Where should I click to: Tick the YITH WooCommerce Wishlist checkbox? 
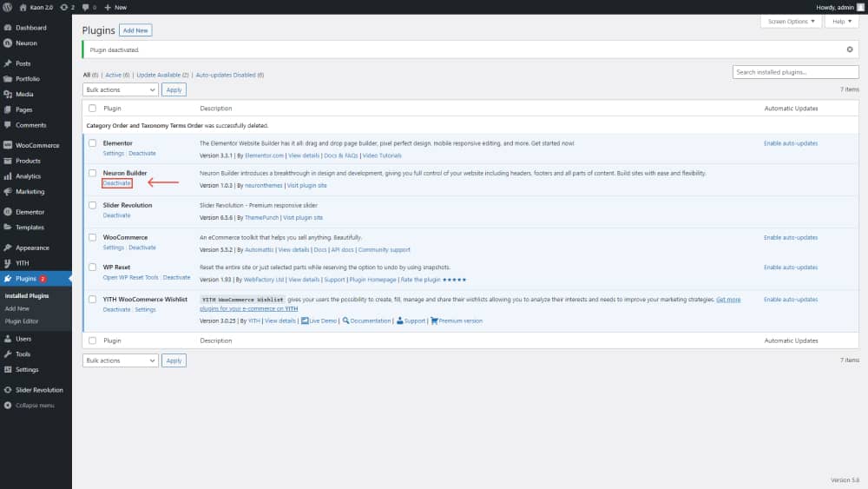[93, 300]
